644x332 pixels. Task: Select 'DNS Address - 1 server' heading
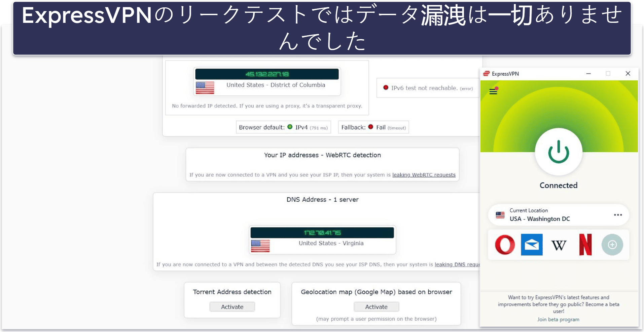[322, 200]
